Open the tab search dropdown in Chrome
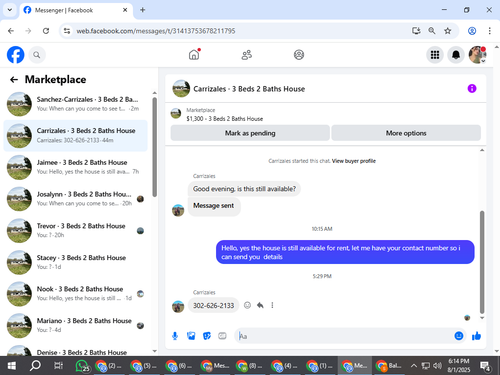 pyautogui.click(x=10, y=10)
